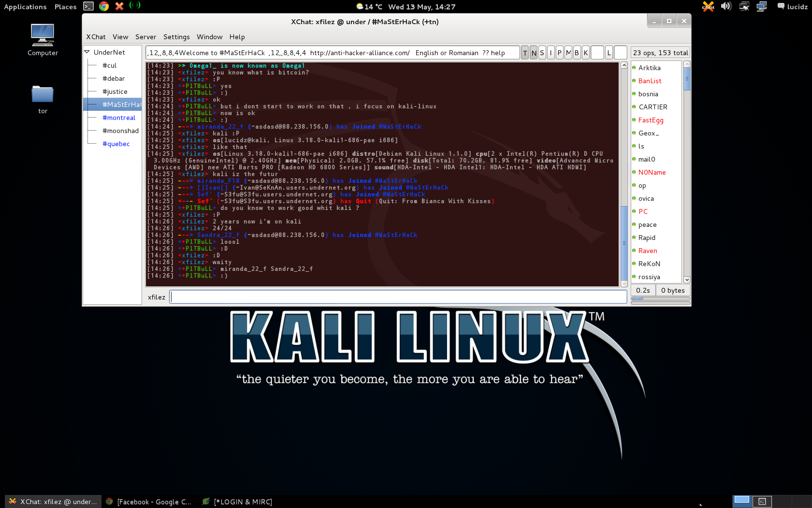Open the Help menu
The width and height of the screenshot is (812, 508).
point(237,37)
